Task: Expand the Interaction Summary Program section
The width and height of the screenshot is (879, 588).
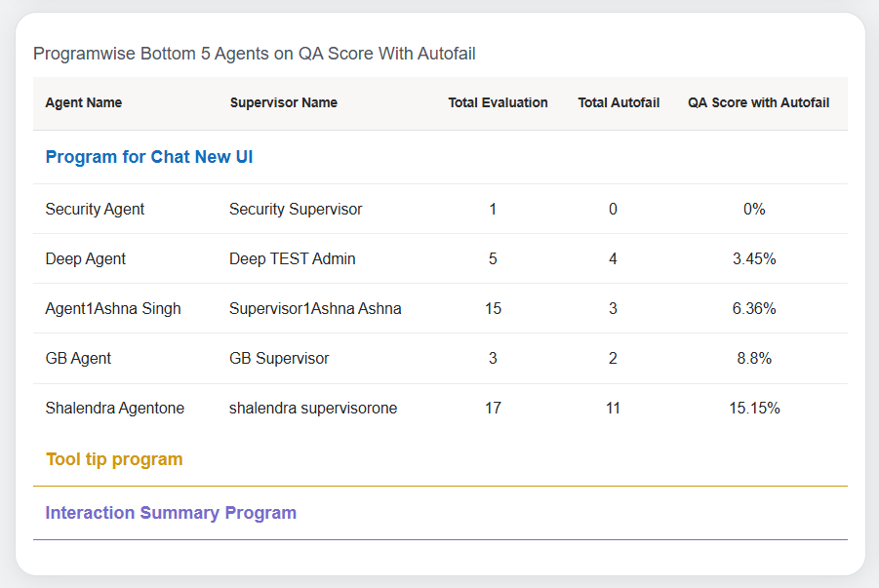Action: [x=171, y=513]
